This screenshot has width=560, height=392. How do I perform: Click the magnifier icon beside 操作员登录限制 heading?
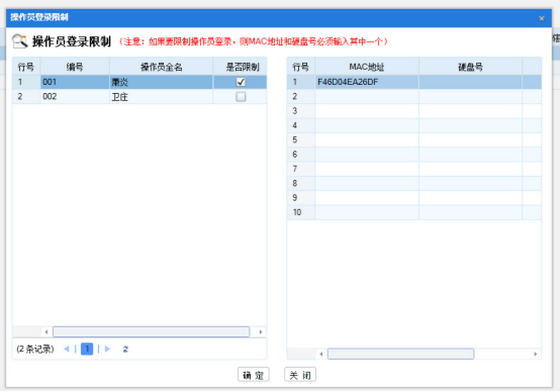tap(20, 41)
